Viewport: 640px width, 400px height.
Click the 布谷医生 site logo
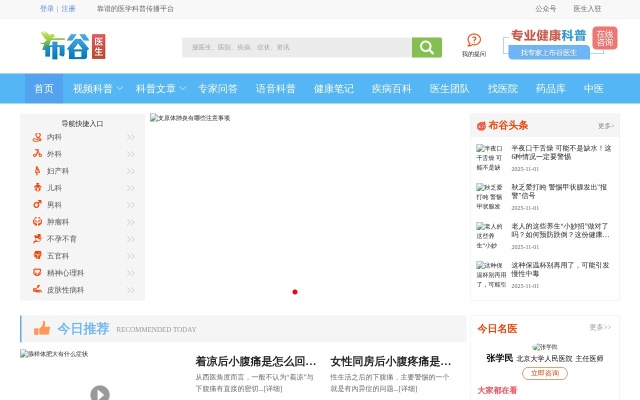point(74,45)
